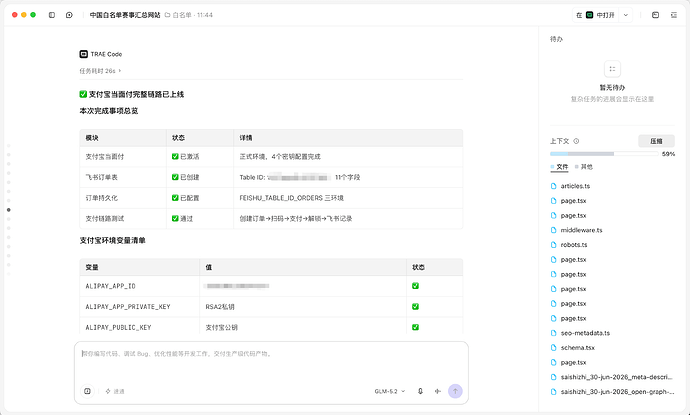Click the empty to-do checklist icon

[x=612, y=69]
